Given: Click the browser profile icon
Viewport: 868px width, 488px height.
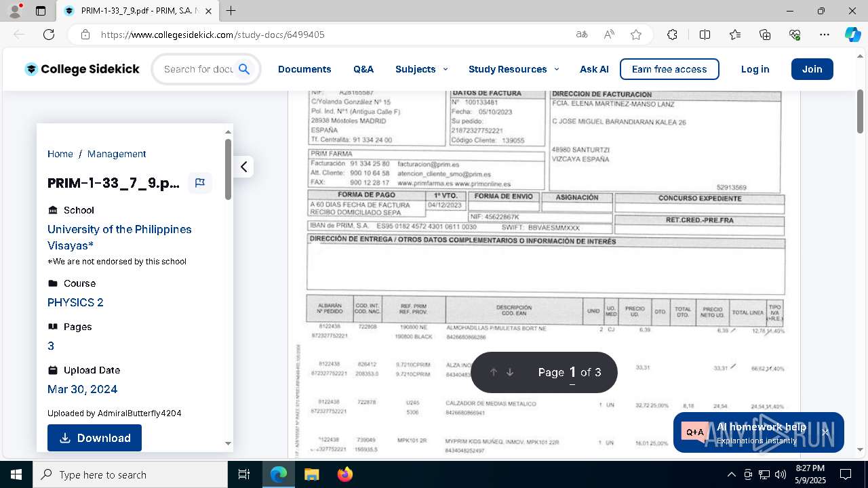Looking at the screenshot, I should pyautogui.click(x=15, y=11).
